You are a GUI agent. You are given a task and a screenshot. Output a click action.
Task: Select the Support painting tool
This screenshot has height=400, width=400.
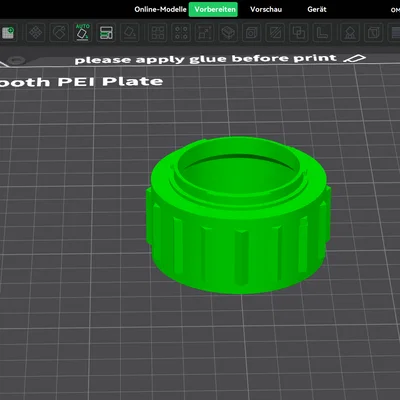[x=350, y=33]
